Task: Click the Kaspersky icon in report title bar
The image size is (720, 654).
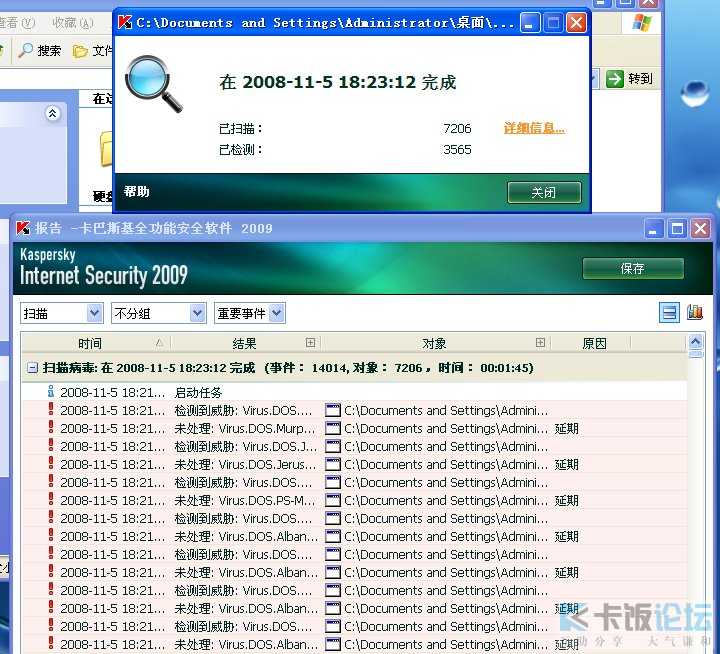Action: 23,228
